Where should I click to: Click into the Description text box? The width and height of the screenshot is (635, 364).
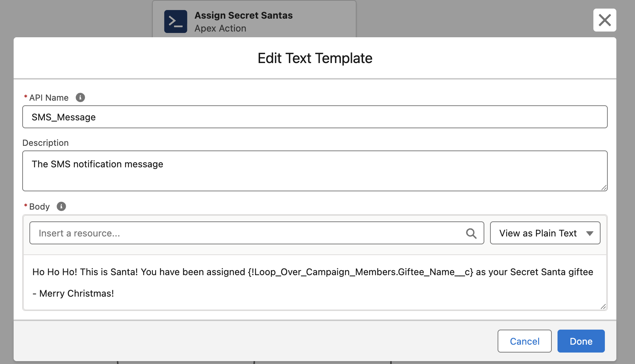coord(314,171)
